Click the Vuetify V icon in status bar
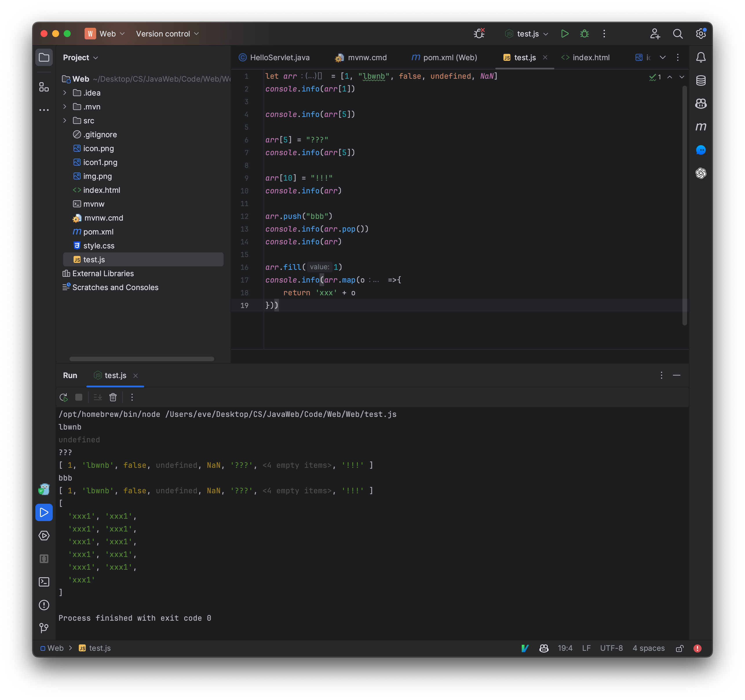 (x=525, y=648)
